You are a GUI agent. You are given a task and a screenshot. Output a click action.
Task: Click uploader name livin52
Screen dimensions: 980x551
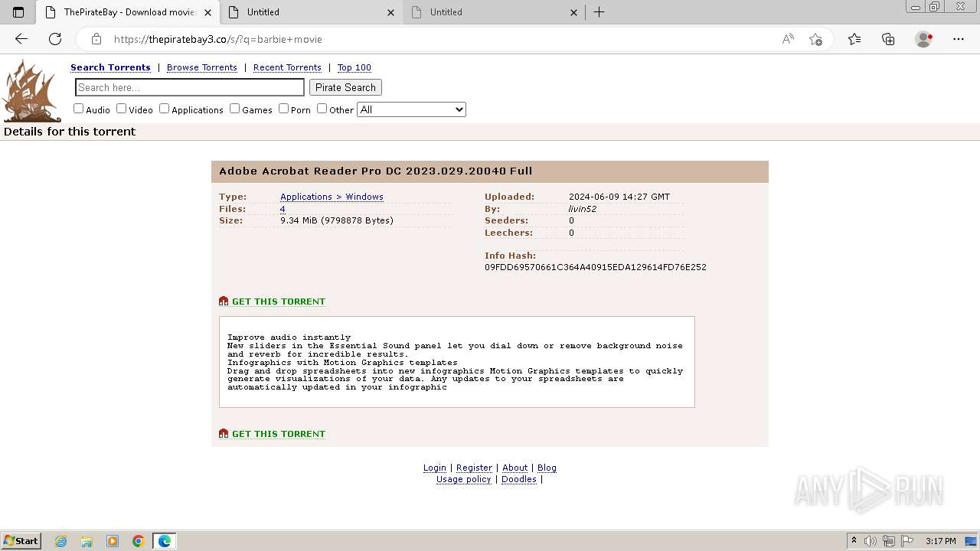click(x=583, y=209)
